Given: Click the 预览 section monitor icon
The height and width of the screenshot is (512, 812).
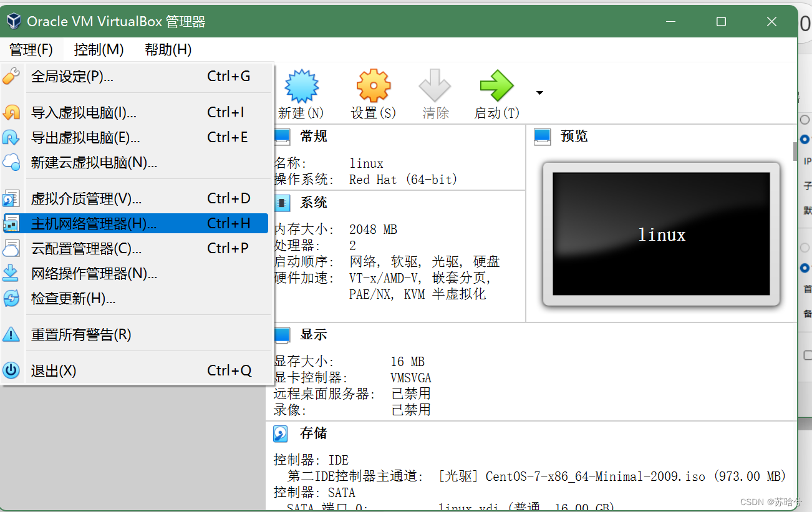Looking at the screenshot, I should (542, 137).
